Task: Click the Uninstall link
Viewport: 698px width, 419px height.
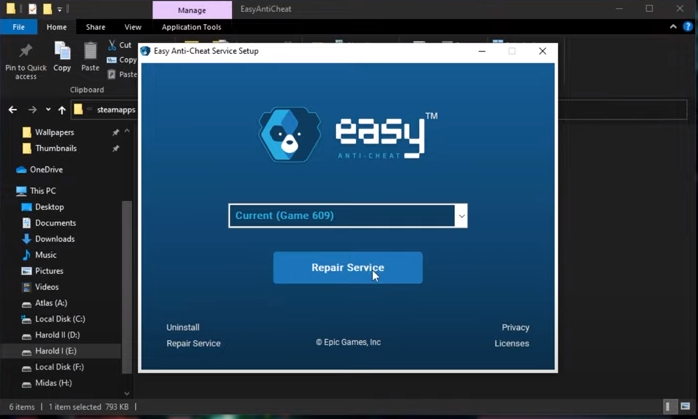Action: tap(183, 327)
